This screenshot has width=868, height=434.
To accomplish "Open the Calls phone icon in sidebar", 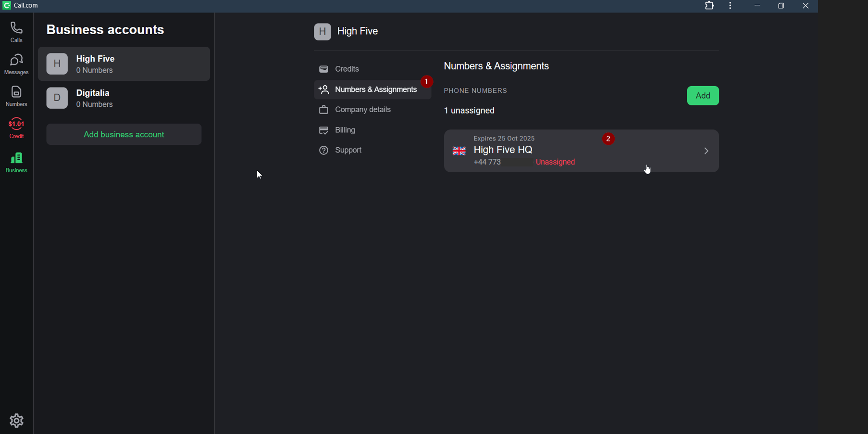I will [x=16, y=32].
